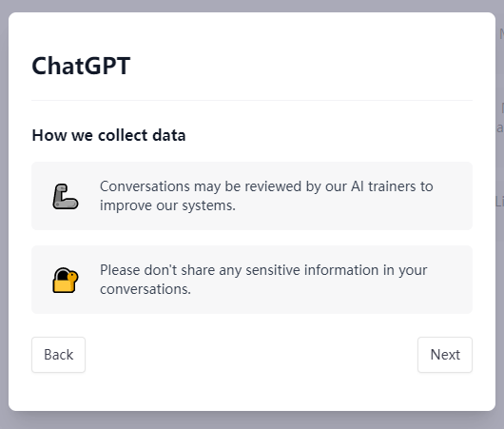Screen dimensions: 504x429
Task: Click the AI trainers review notice card
Action: coord(252,196)
